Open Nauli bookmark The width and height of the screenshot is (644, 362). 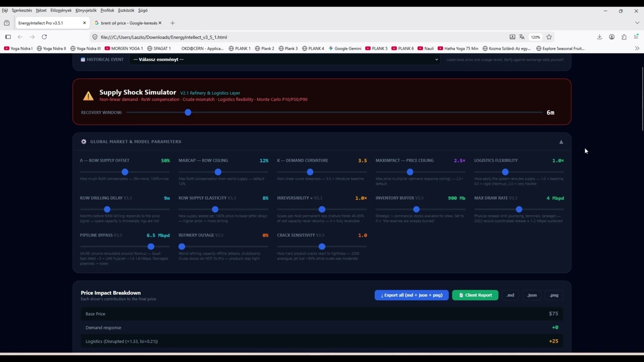pyautogui.click(x=426, y=48)
